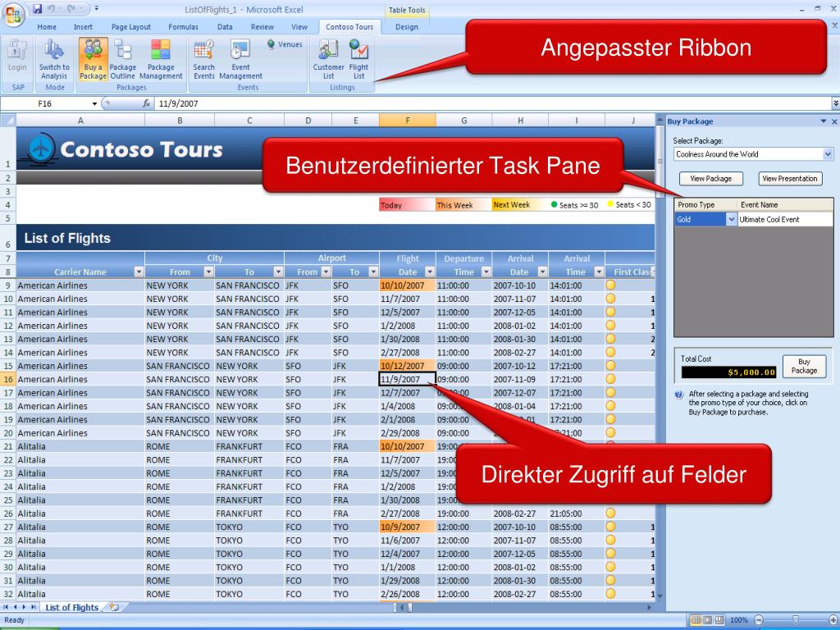The width and height of the screenshot is (840, 630).
Task: Switch to Page Layout view in status bar
Action: click(x=707, y=620)
